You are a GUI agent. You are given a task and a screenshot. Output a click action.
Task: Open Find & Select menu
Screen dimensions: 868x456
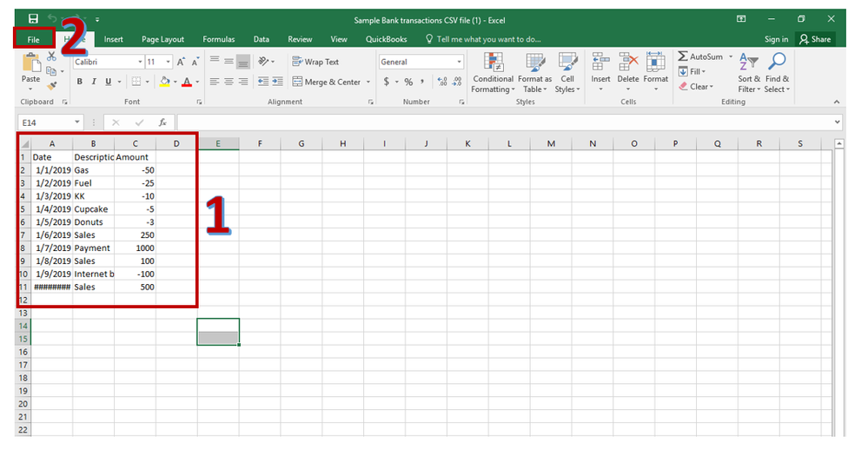click(x=778, y=73)
